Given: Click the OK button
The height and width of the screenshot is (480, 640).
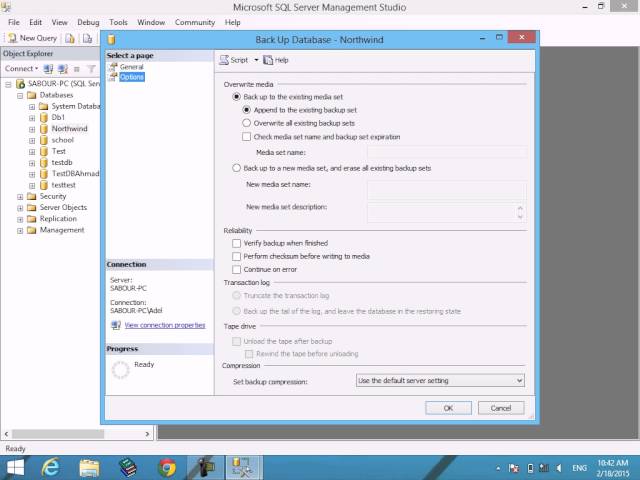Looking at the screenshot, I should [448, 408].
